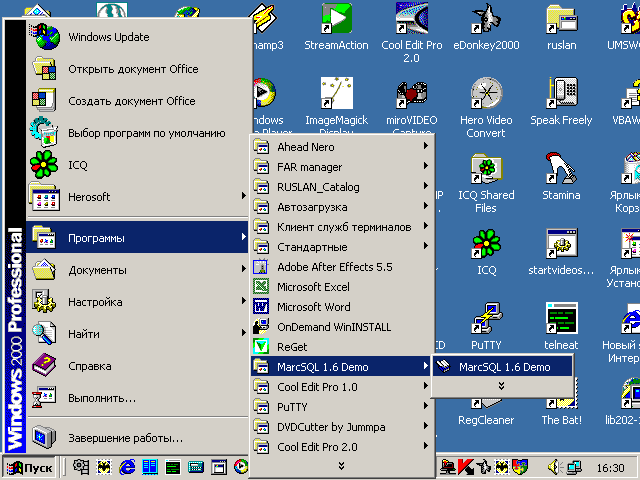
Task: Open Выбор программ по умолчанию
Action: coord(137,133)
